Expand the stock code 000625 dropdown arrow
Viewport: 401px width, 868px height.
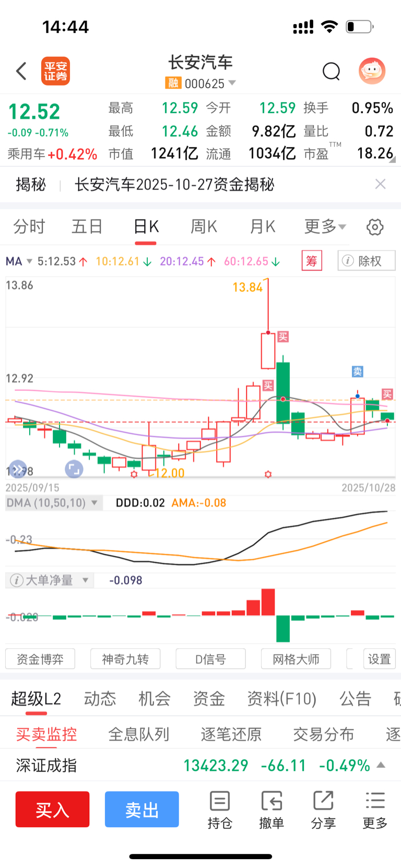point(232,83)
